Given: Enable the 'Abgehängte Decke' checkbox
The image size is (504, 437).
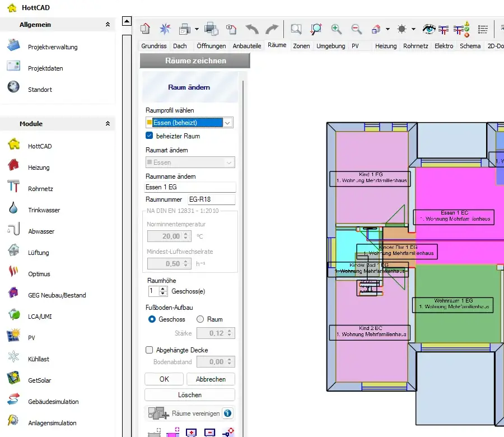Looking at the screenshot, I should pos(150,350).
